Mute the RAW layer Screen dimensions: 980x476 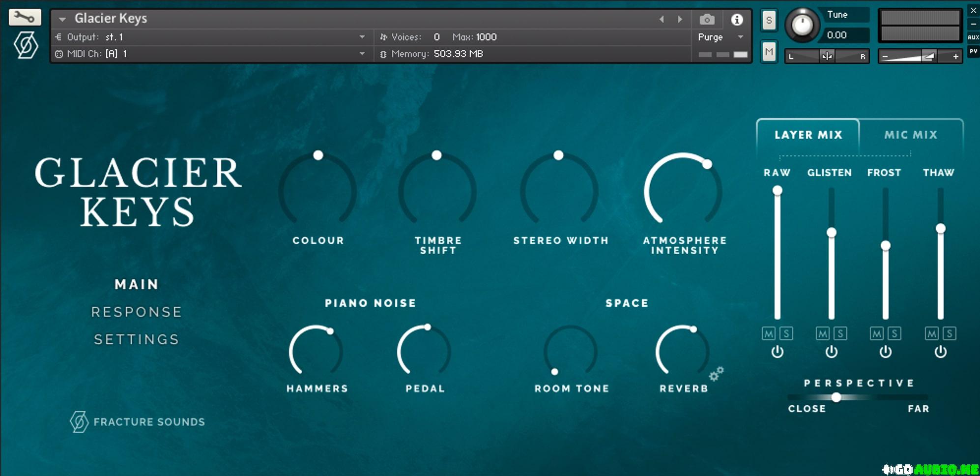[x=769, y=333]
